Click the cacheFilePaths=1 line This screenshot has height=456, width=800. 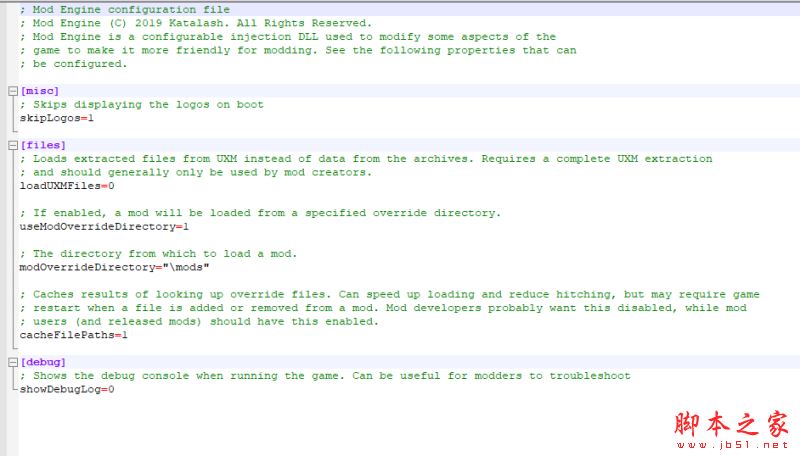tap(73, 335)
